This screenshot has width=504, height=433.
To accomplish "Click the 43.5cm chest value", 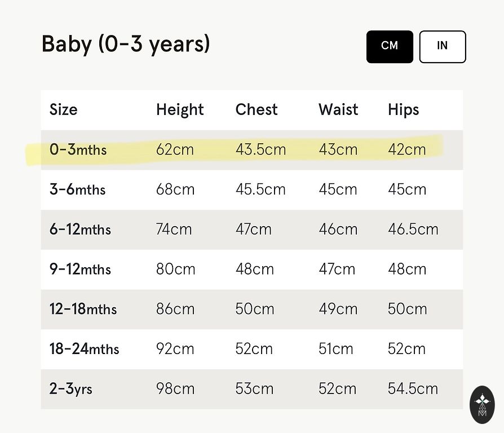I will click(260, 150).
